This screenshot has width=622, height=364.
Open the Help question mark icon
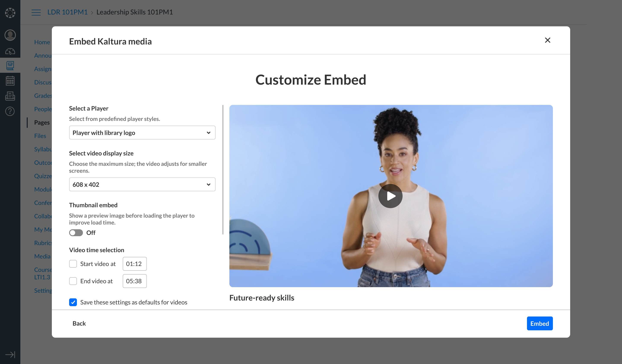(10, 111)
